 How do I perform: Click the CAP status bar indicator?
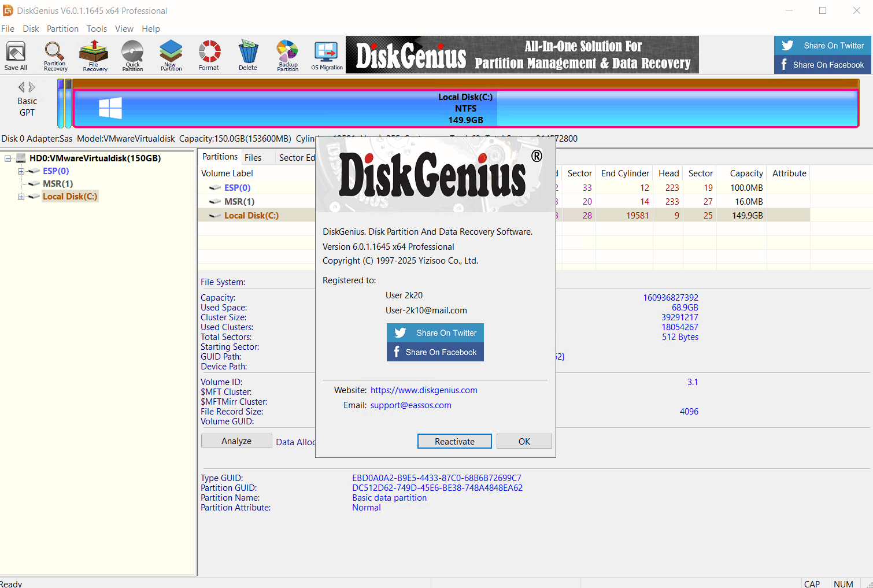[812, 584]
